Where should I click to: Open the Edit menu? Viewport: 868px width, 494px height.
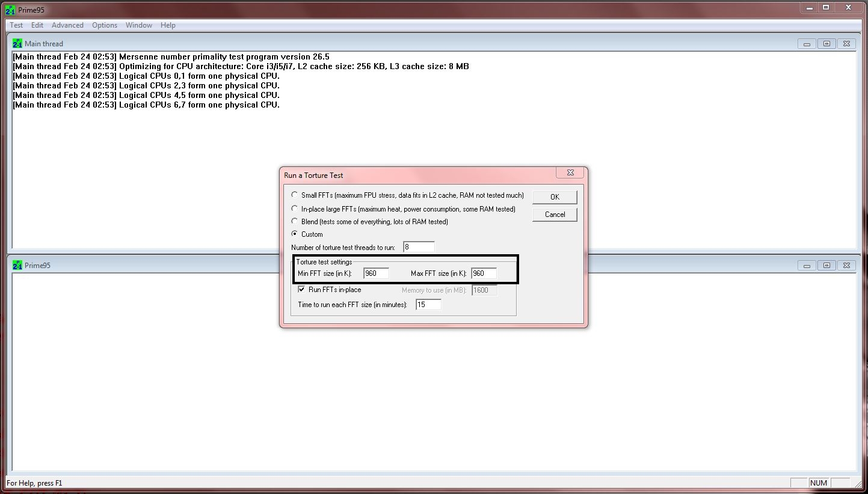pos(37,25)
